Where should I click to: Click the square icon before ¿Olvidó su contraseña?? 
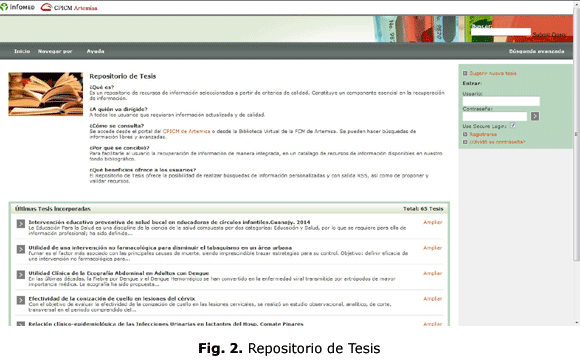465,142
